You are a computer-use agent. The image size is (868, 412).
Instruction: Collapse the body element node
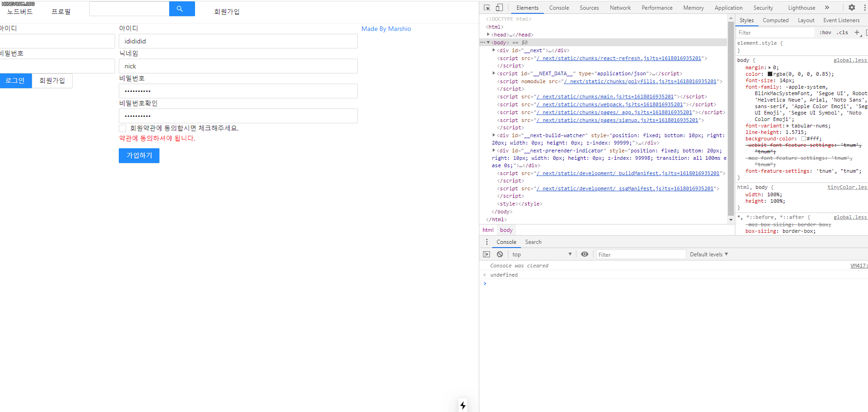(x=488, y=42)
